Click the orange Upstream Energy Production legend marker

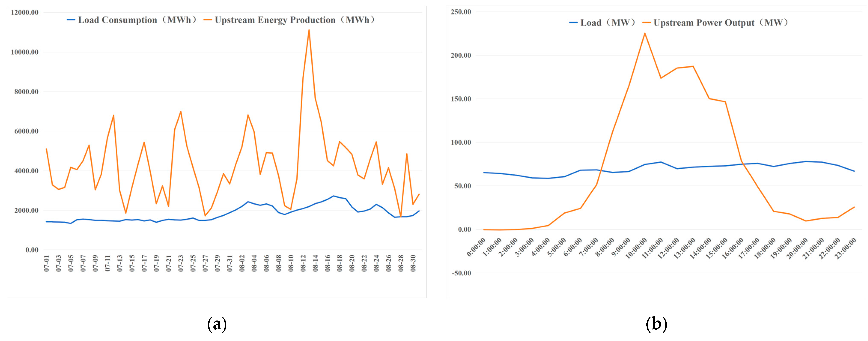coord(208,20)
